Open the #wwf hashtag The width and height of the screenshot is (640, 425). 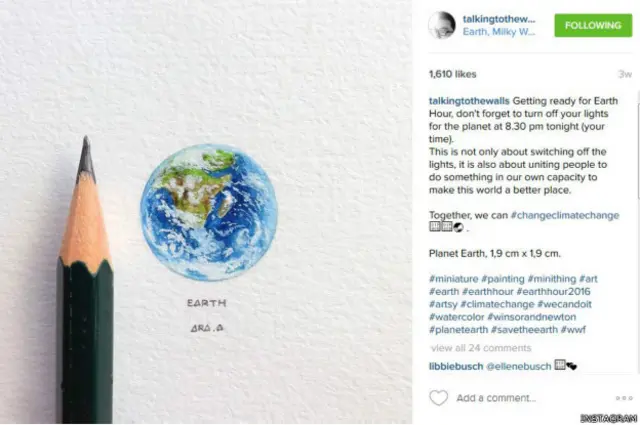pos(573,329)
